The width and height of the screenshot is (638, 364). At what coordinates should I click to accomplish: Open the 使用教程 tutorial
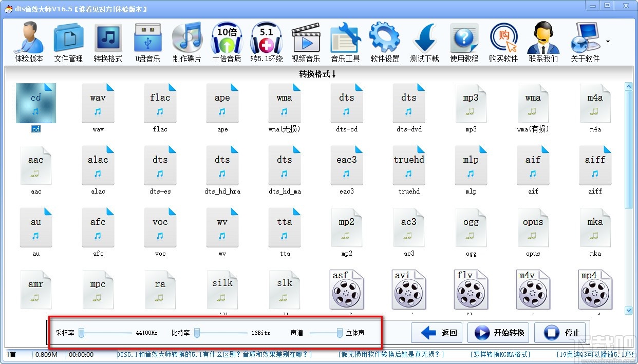pos(464,41)
